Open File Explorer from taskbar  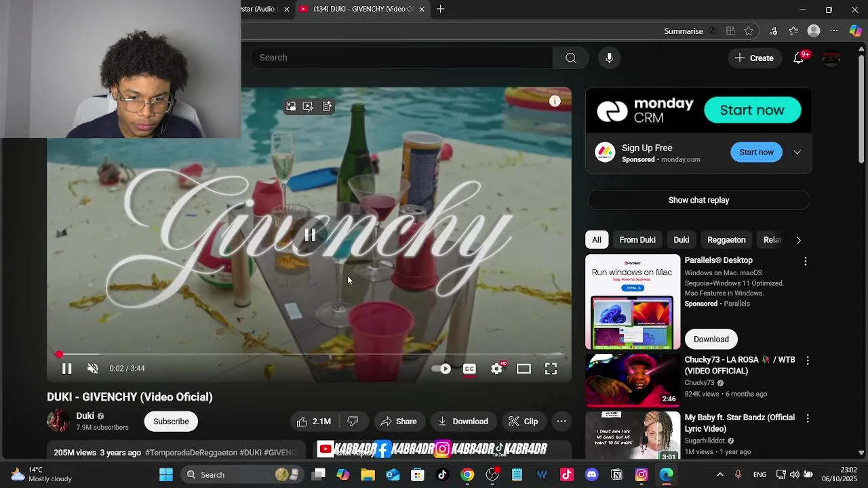pyautogui.click(x=368, y=474)
